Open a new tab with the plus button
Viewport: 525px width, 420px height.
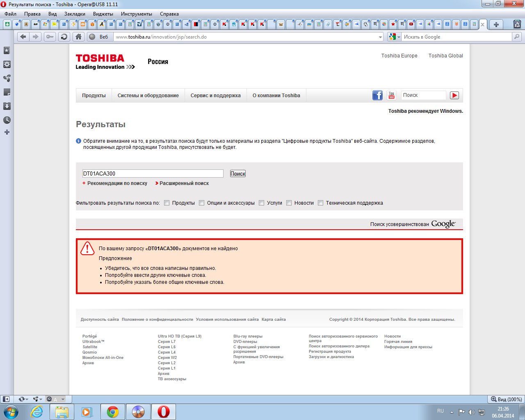496,24
